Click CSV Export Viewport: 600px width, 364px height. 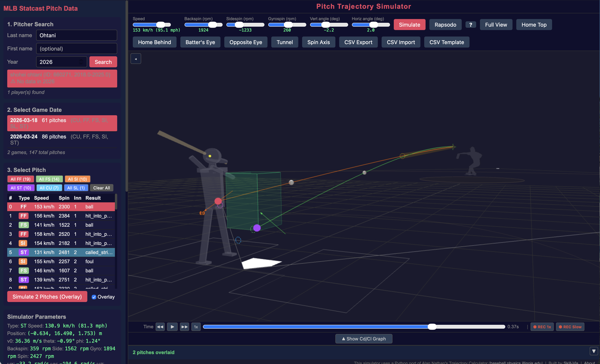[358, 42]
